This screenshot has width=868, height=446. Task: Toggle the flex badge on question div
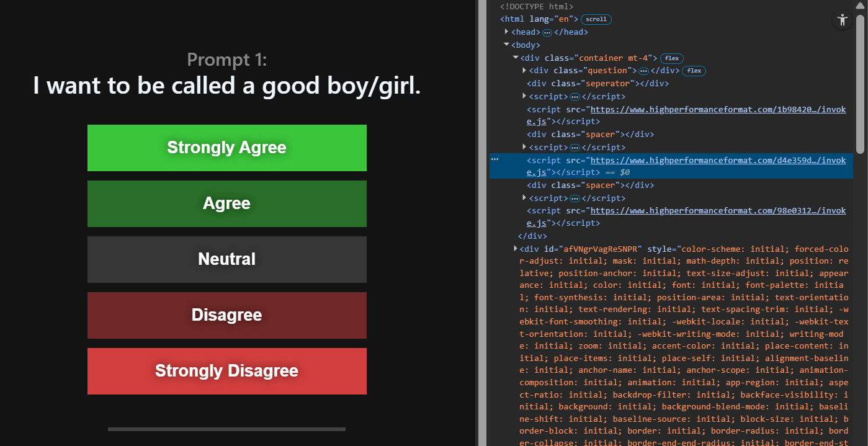click(x=694, y=71)
